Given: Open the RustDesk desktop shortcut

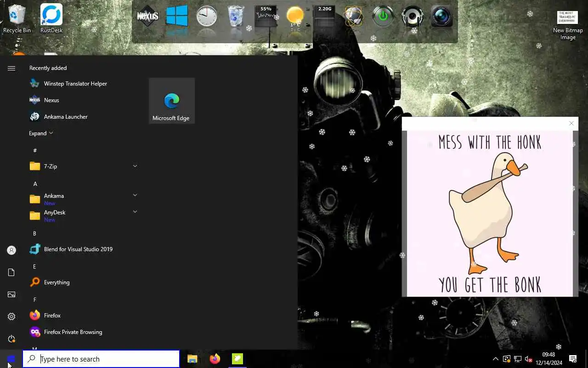Looking at the screenshot, I should [51, 19].
